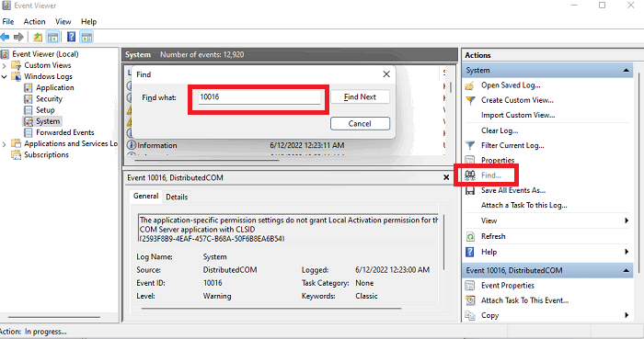
Task: Open the Help menu
Action: point(88,22)
